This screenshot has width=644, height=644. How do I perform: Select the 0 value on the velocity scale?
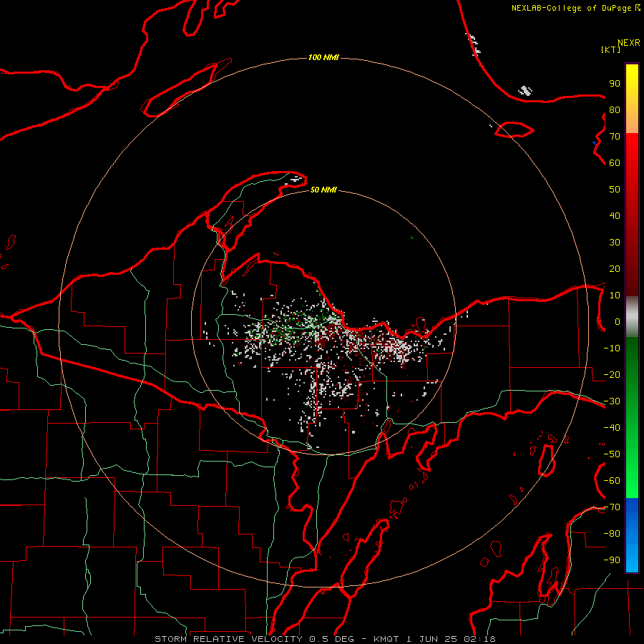(618, 322)
